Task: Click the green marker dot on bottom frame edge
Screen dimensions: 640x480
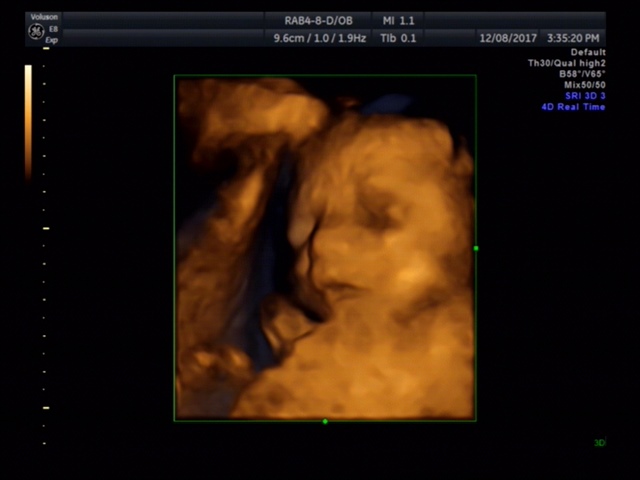Action: (x=325, y=421)
